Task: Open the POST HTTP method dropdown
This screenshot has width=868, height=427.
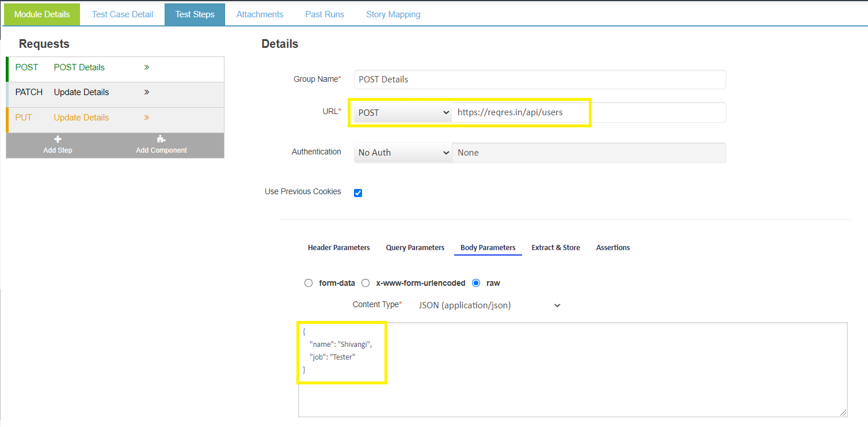Action: coord(403,112)
